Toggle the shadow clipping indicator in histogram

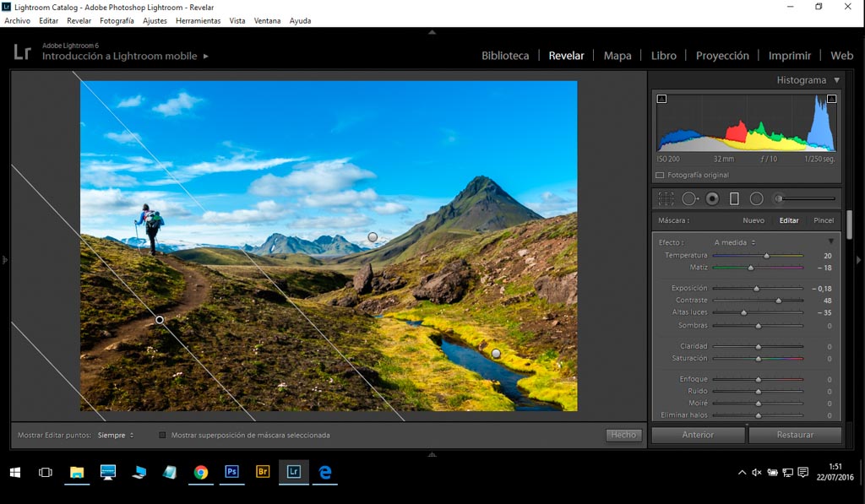click(661, 99)
